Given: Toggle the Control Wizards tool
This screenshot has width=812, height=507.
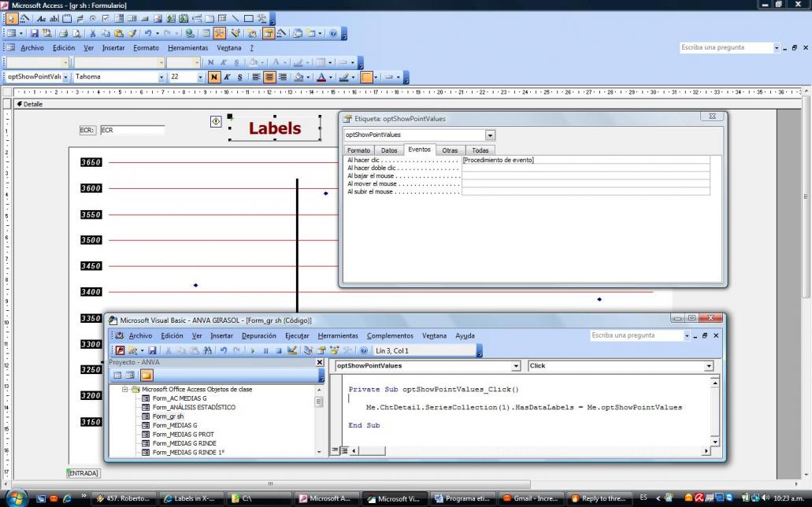Looking at the screenshot, I should point(24,19).
